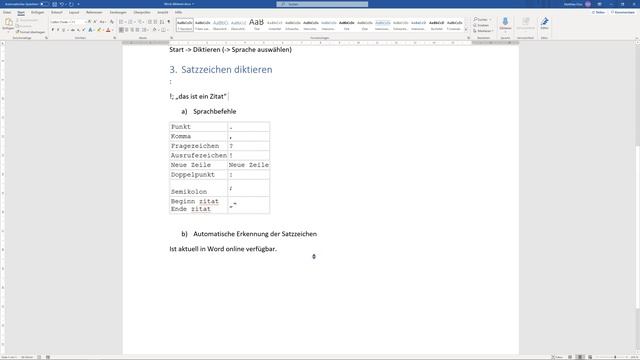Click the Einfügen paste clipboard icon
The width and height of the screenshot is (640, 360).
8,23
